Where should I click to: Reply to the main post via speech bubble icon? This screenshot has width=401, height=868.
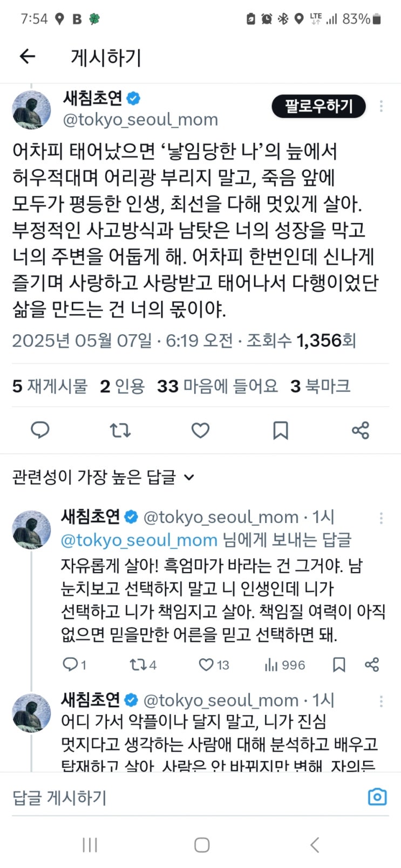point(40,430)
